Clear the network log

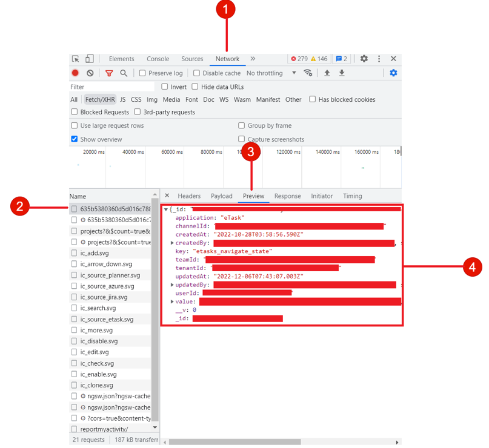[90, 73]
